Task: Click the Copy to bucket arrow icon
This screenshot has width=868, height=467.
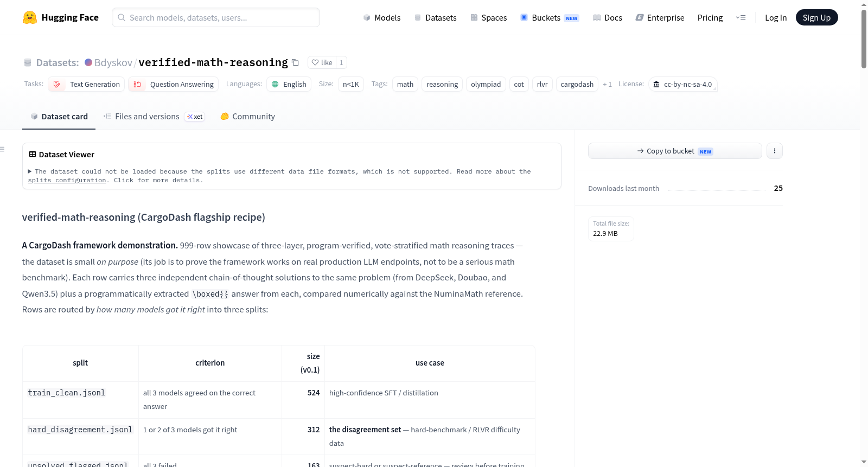Action: point(641,151)
